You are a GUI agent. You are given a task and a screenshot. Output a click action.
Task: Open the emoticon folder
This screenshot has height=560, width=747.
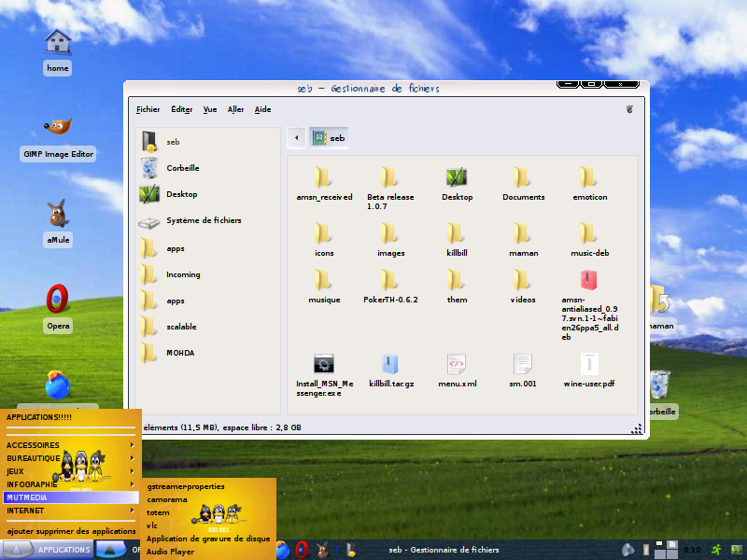click(590, 184)
